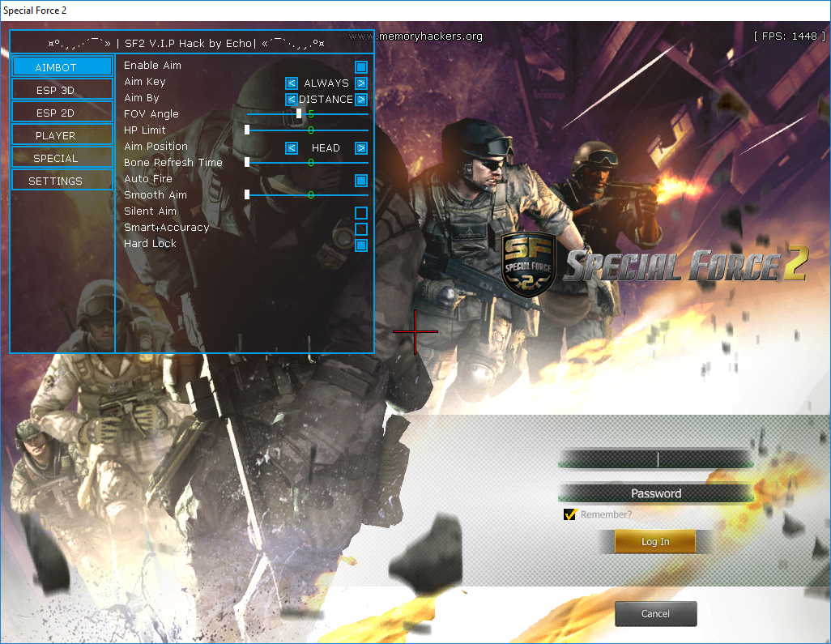Image resolution: width=831 pixels, height=644 pixels.
Task: Switch to the ESP 3D tab
Action: pyautogui.click(x=62, y=90)
